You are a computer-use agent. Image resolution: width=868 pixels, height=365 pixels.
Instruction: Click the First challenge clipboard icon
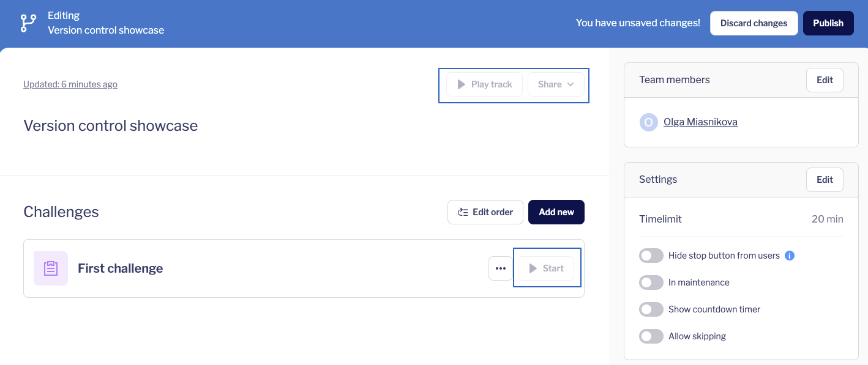tap(51, 268)
